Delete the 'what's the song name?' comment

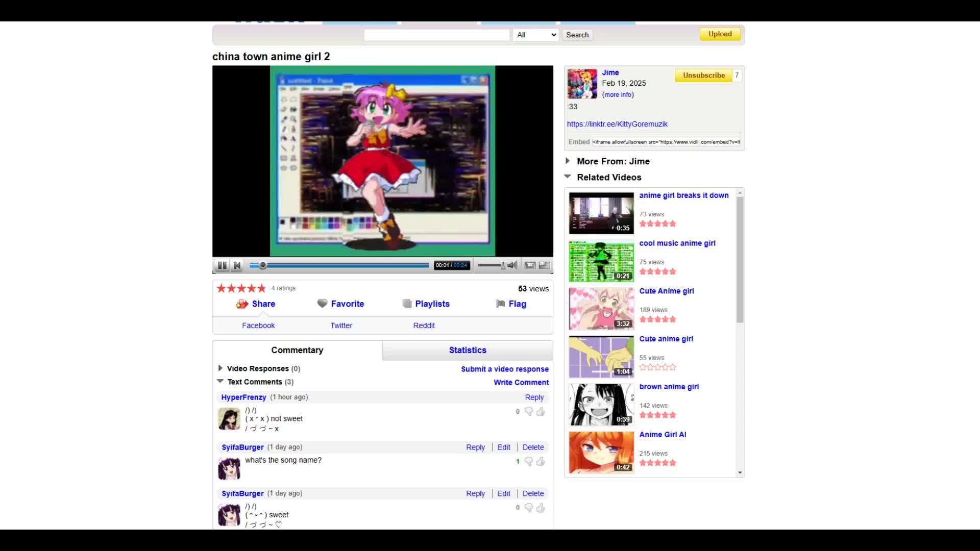(x=533, y=447)
